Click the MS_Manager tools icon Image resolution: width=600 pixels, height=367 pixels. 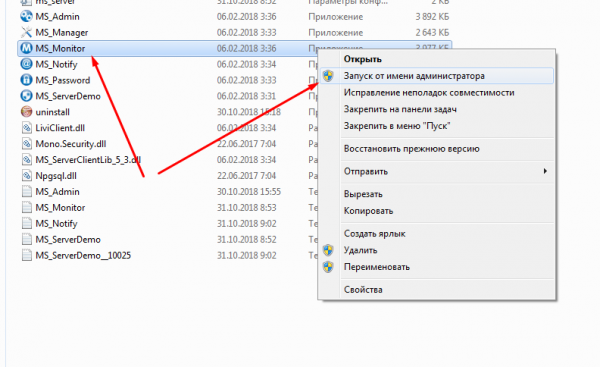(26, 33)
